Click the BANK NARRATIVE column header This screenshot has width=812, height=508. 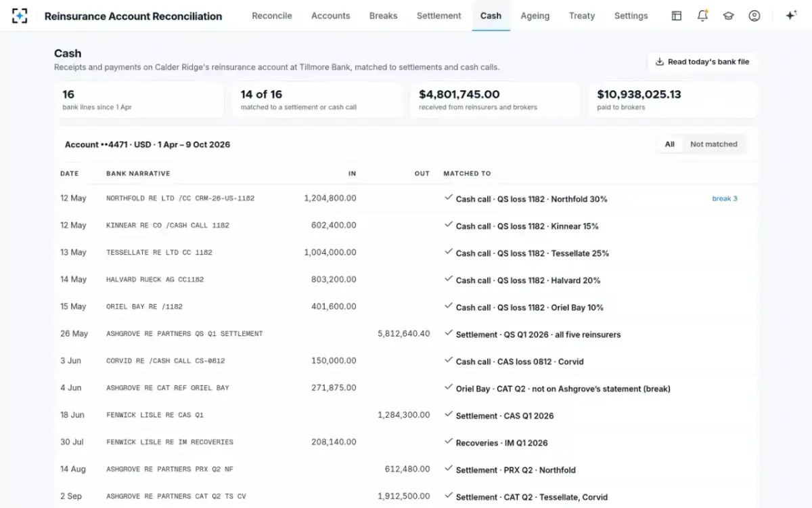tap(138, 173)
